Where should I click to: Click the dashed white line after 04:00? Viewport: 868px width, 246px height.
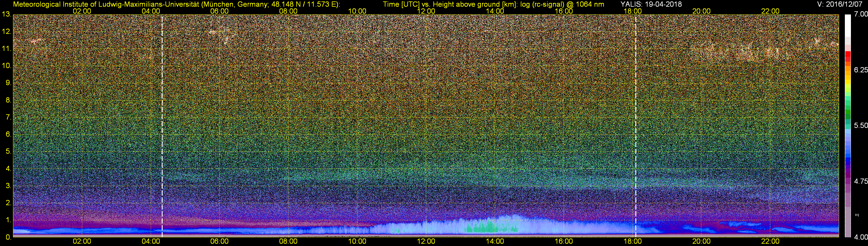pyautogui.click(x=162, y=126)
